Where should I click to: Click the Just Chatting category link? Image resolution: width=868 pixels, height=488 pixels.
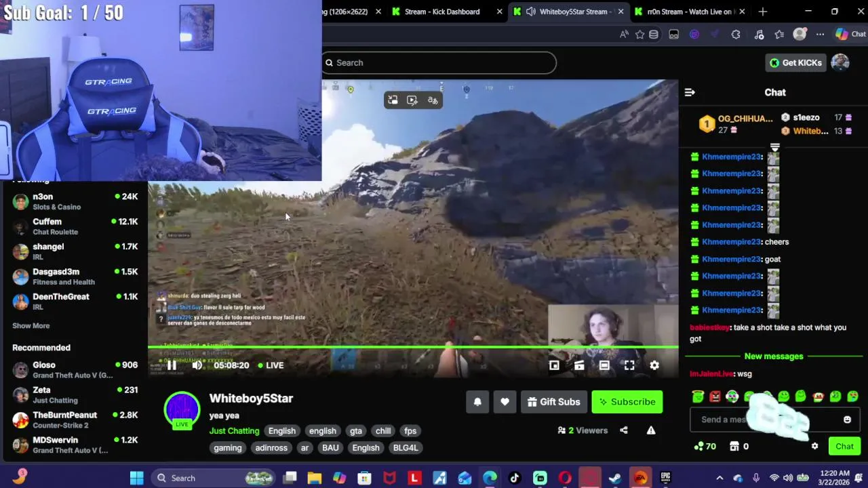coord(234,431)
